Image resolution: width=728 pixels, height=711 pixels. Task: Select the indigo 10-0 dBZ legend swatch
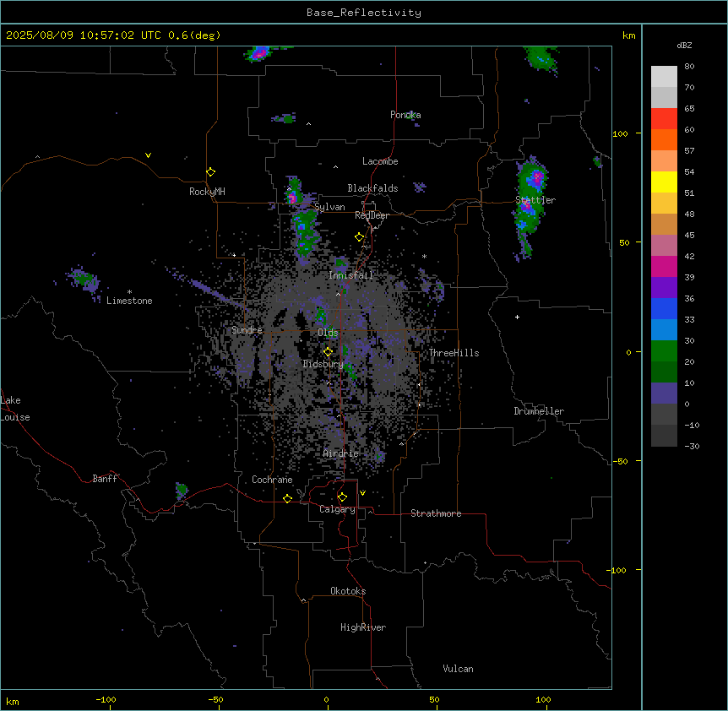(664, 393)
